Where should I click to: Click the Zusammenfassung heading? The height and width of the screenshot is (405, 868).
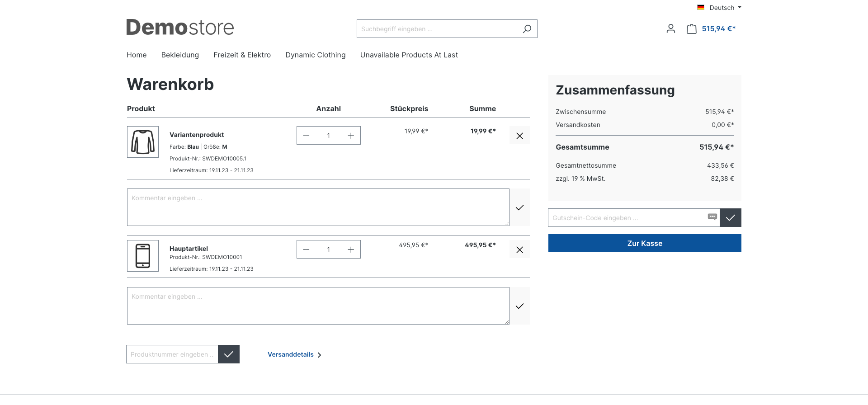615,90
